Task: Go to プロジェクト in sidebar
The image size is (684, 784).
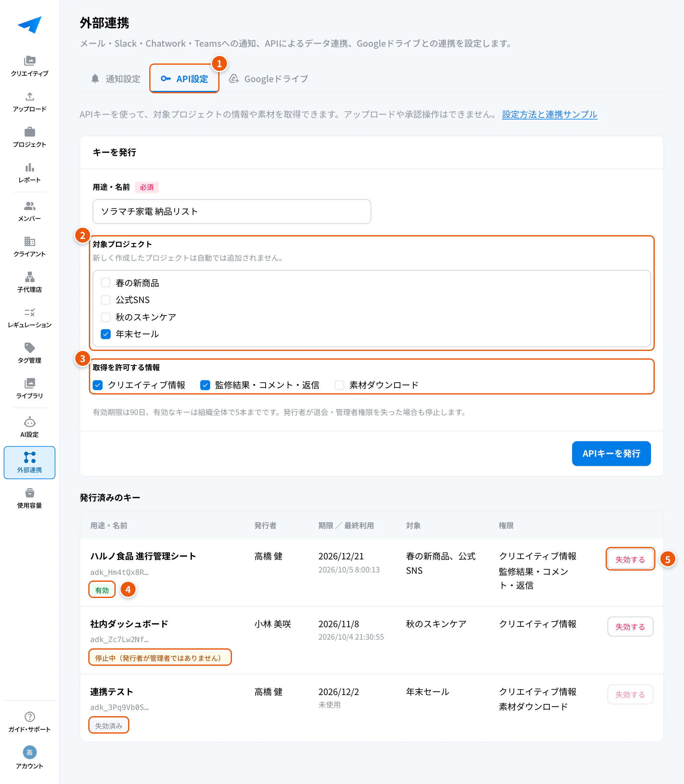Action: [x=30, y=137]
